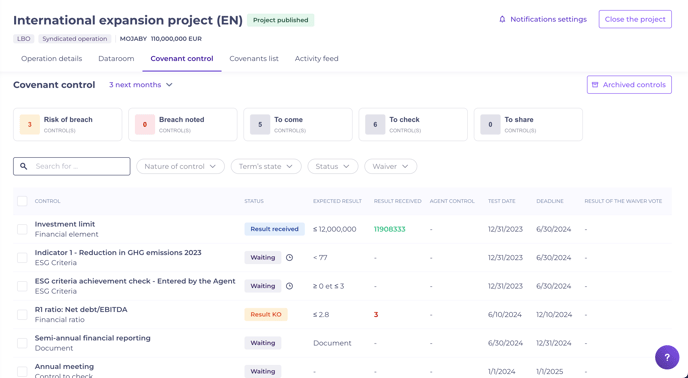Open the Nature of control filter
Image resolution: width=688 pixels, height=378 pixels.
[x=180, y=166]
